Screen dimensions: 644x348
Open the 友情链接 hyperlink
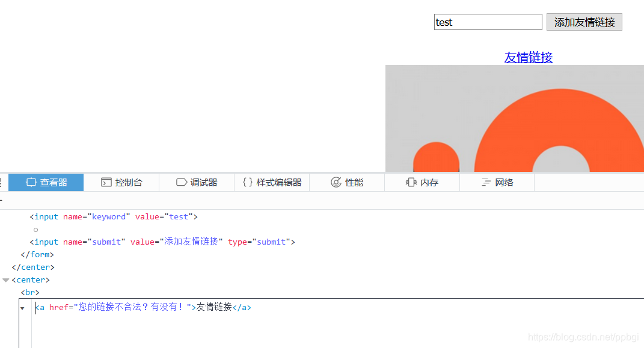(528, 58)
